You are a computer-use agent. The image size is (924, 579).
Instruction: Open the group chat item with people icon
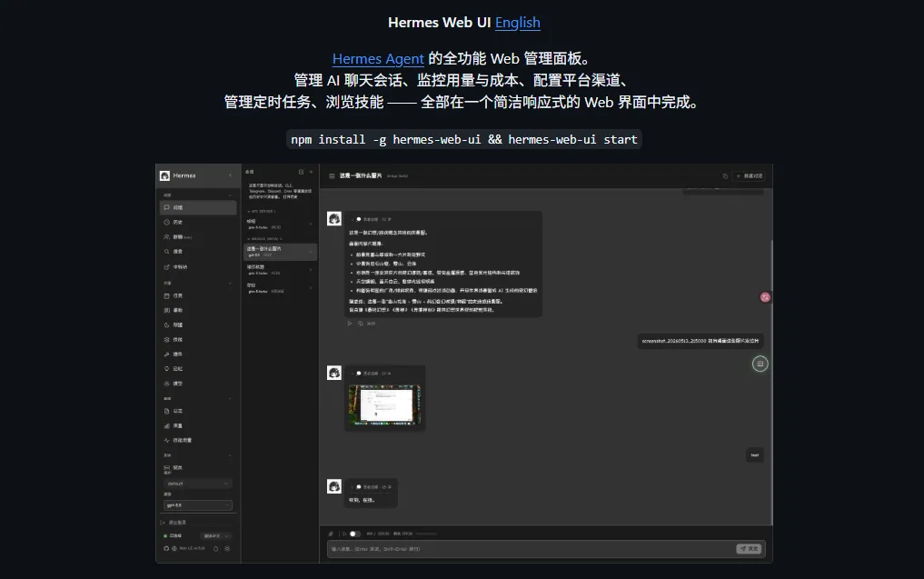pyautogui.click(x=198, y=237)
